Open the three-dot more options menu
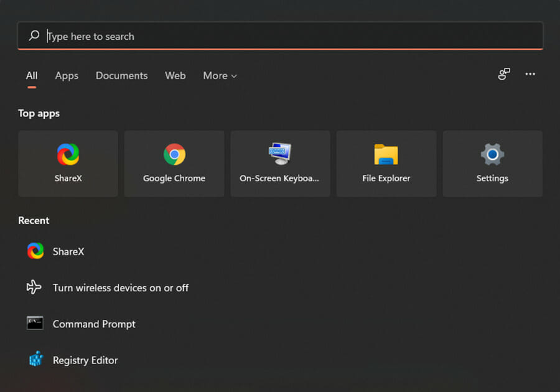Viewport: 560px width, 392px height. coord(530,75)
